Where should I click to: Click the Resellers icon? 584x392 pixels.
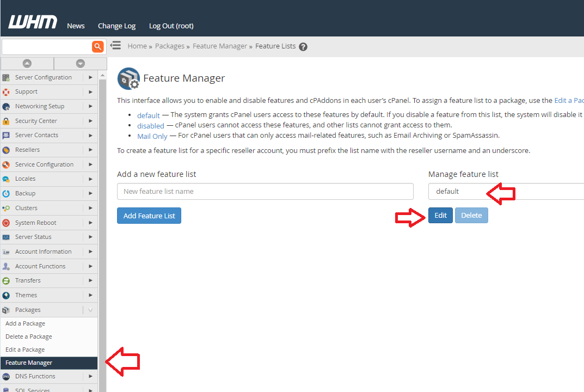click(6, 150)
